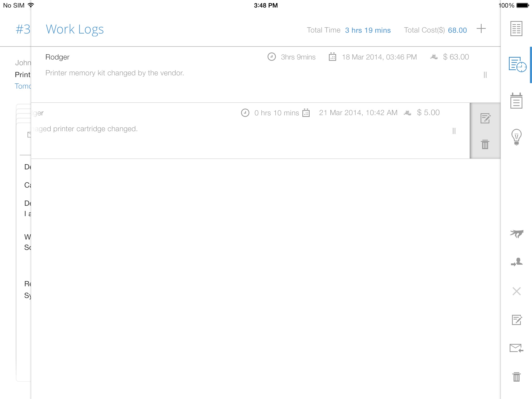Tap the Total Cost($) label
Image resolution: width=532 pixels, height=399 pixels.
coord(424,30)
